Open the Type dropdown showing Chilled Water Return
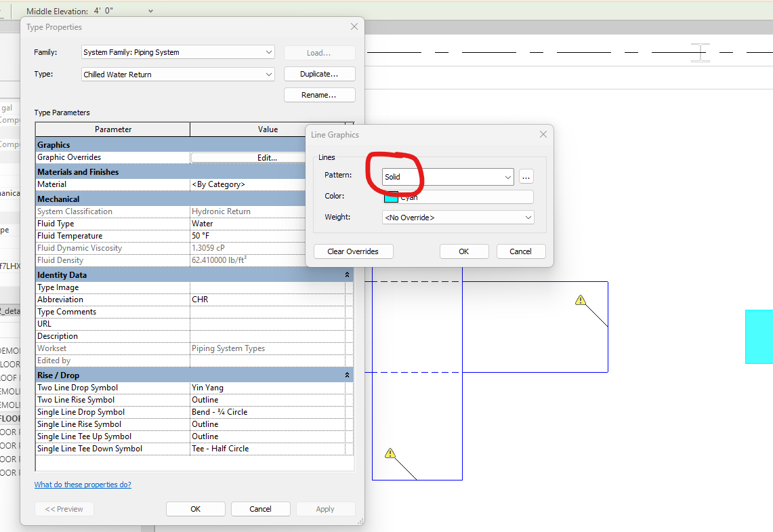Viewport: 773px width, 532px height. pos(270,74)
